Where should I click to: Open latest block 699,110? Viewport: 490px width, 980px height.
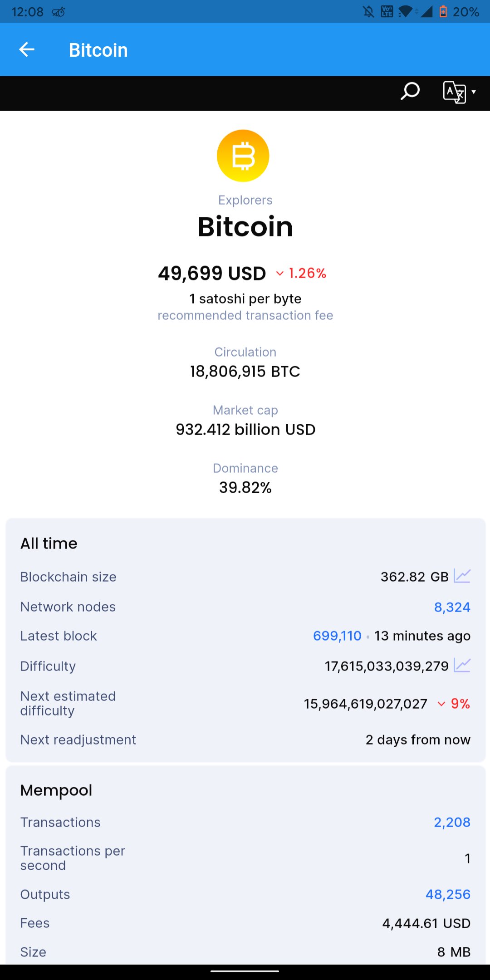coord(337,636)
